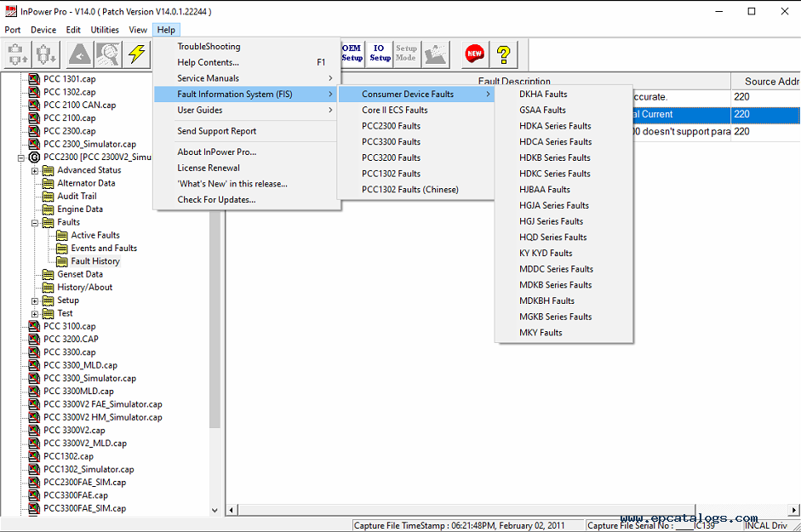The height and width of the screenshot is (532, 801).
Task: Click the Setup Mode toolbar button
Action: (406, 53)
